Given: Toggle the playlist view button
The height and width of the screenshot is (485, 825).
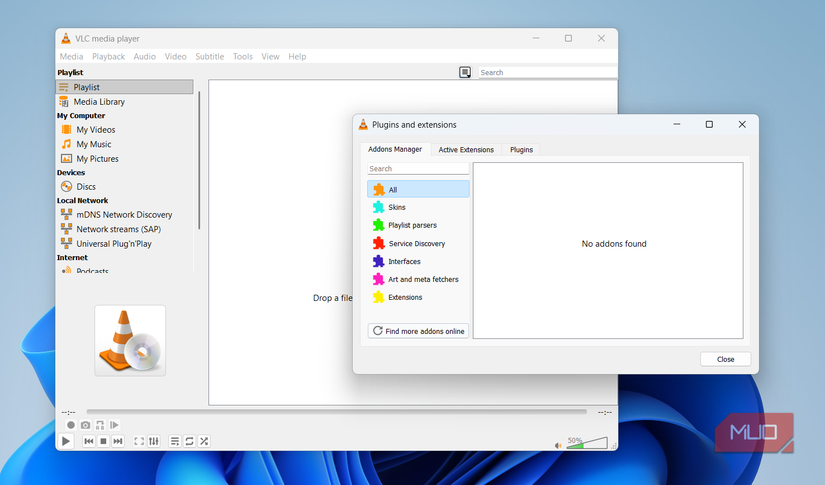Looking at the screenshot, I should tap(175, 441).
